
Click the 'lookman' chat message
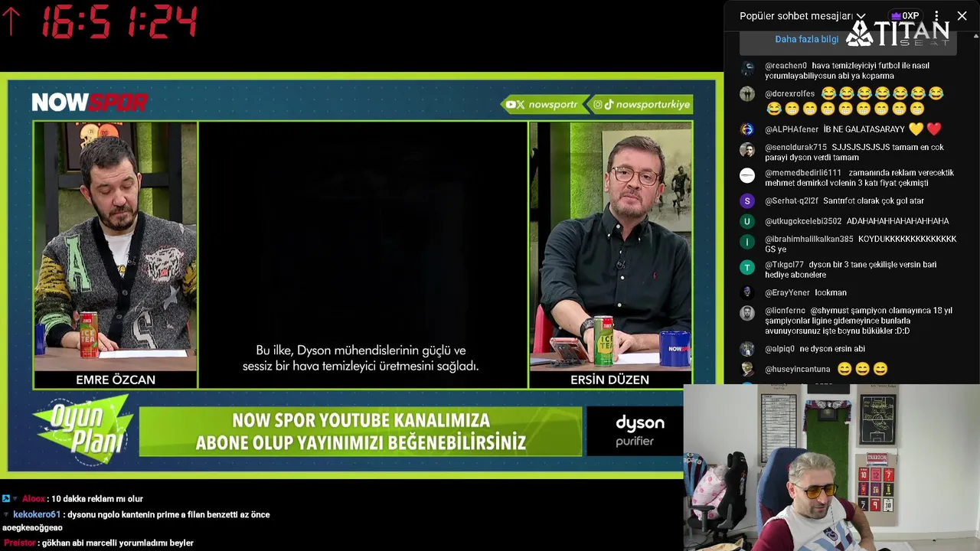point(831,292)
